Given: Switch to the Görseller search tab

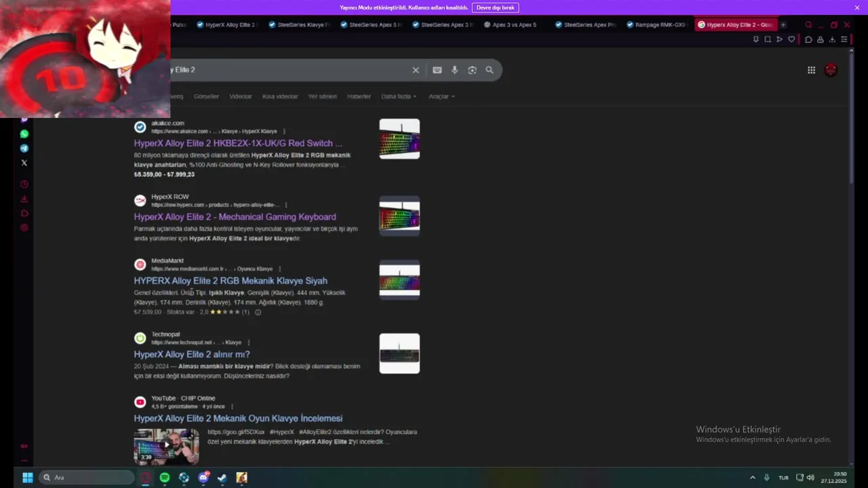Looking at the screenshot, I should [x=206, y=96].
